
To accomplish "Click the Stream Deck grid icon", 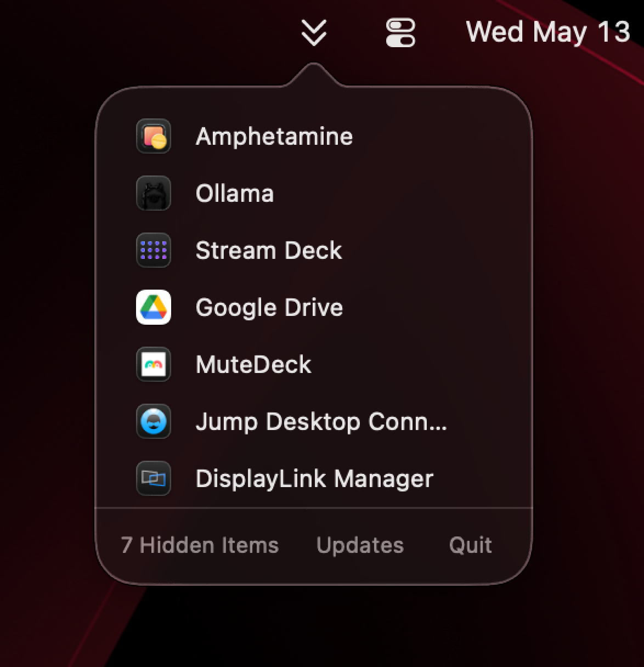I will pos(154,250).
